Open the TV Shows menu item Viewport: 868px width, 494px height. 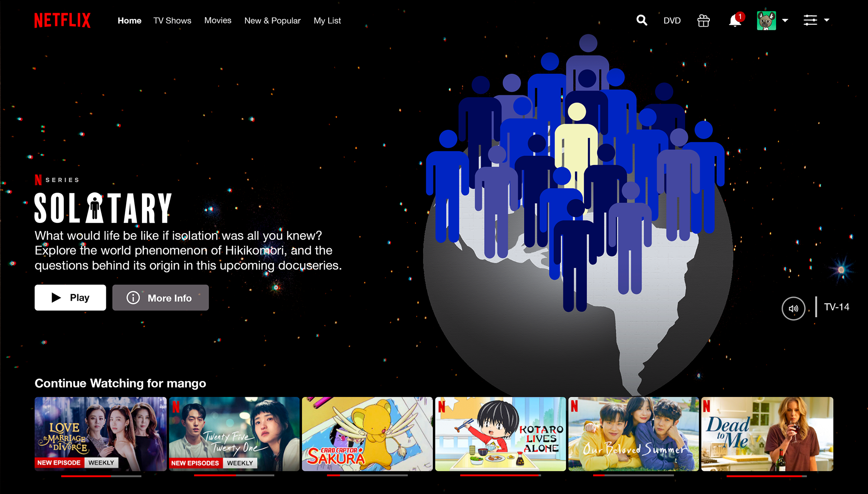pyautogui.click(x=172, y=21)
